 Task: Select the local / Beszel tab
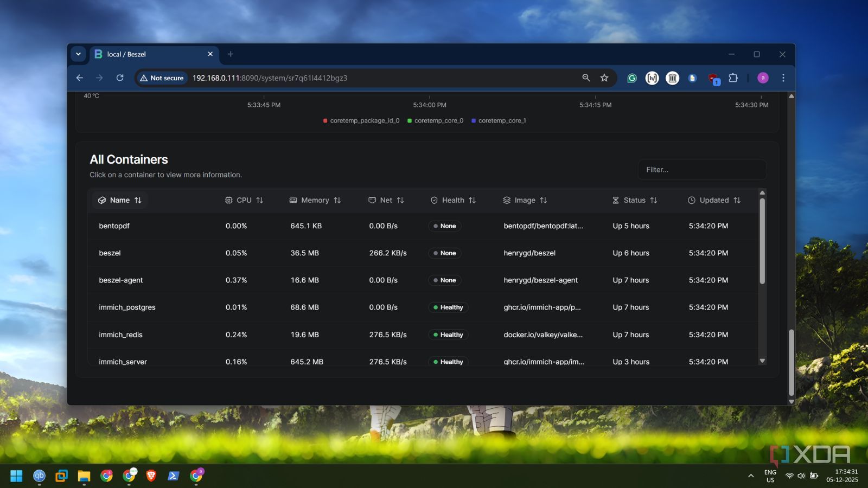pos(154,54)
